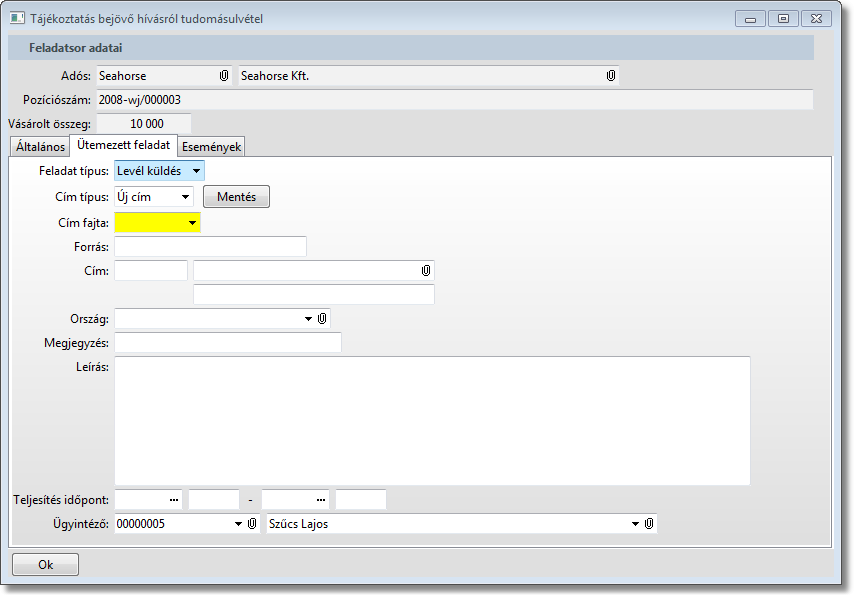
Task: Click the paperclip icon in the Cím field
Action: tap(426, 271)
